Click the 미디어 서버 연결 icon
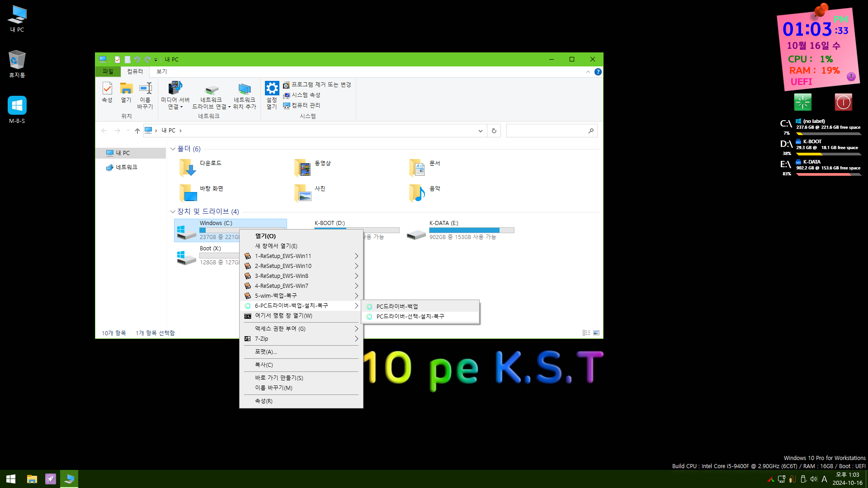The image size is (868, 488). point(175,95)
